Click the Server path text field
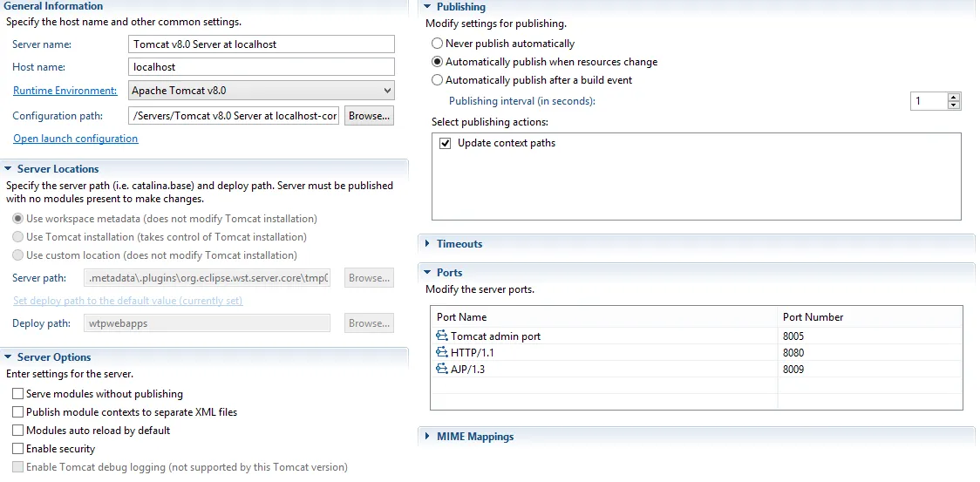Image resolution: width=980 pixels, height=482 pixels. pos(207,277)
